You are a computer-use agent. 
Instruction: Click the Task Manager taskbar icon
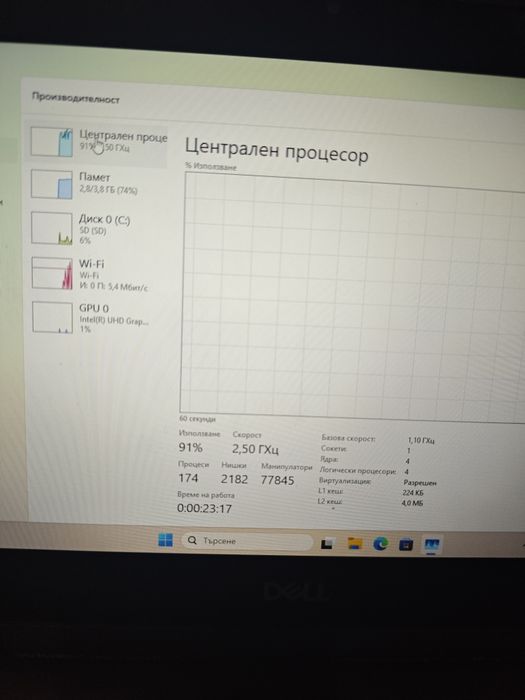coord(432,545)
